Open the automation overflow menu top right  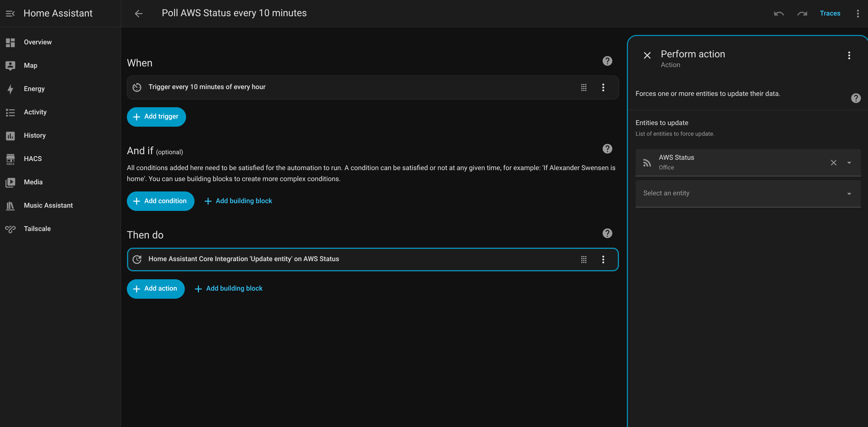tap(858, 14)
